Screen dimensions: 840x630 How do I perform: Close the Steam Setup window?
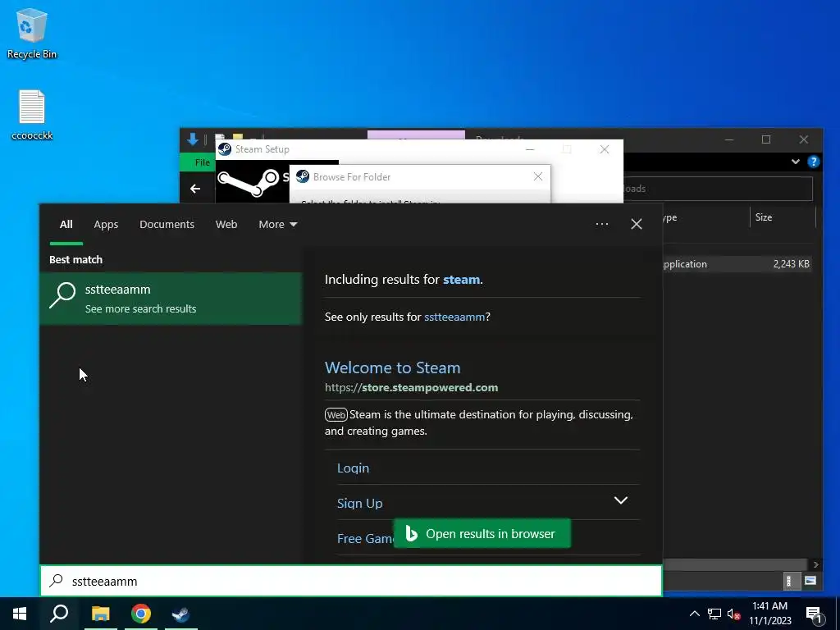pos(605,149)
